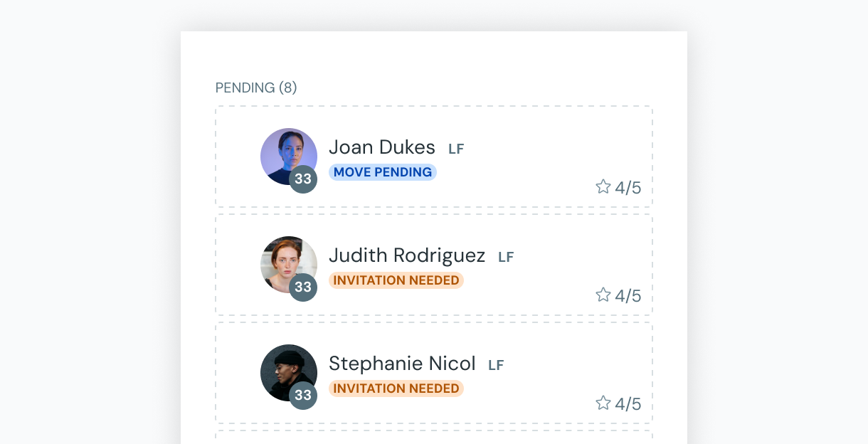
Task: Select the Stephanie Nicol name
Action: (x=402, y=364)
